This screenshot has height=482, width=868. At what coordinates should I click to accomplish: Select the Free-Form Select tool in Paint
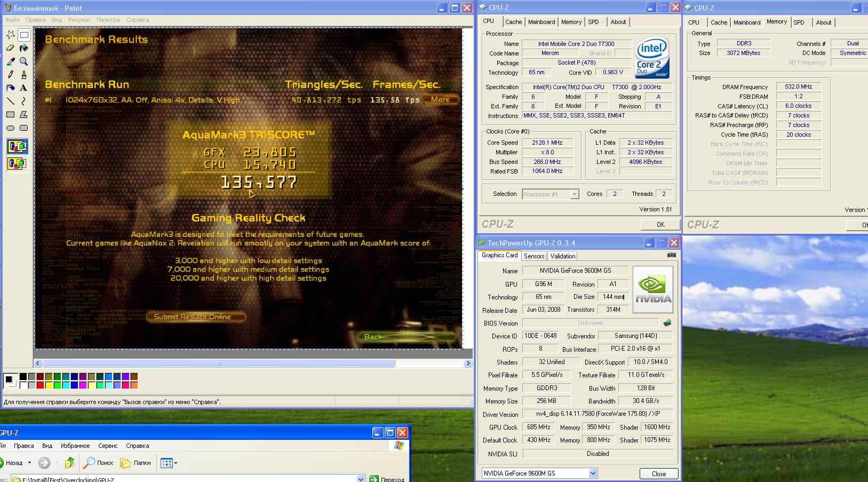[10, 35]
